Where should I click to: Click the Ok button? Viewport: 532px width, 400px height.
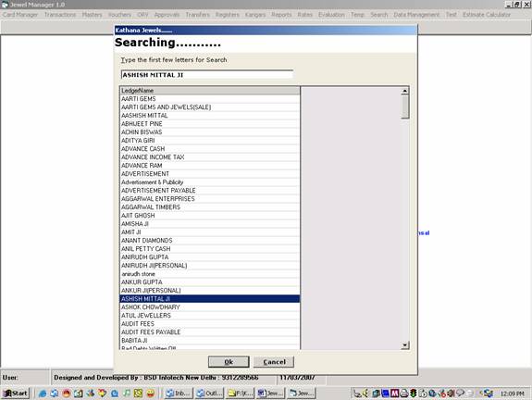pos(229,362)
